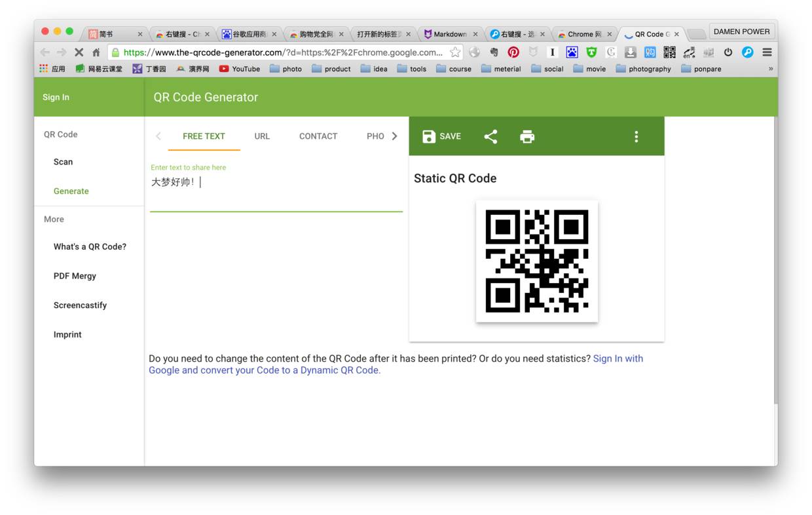Click the Save floppy disk icon
The height and width of the screenshot is (515, 812).
pos(429,136)
